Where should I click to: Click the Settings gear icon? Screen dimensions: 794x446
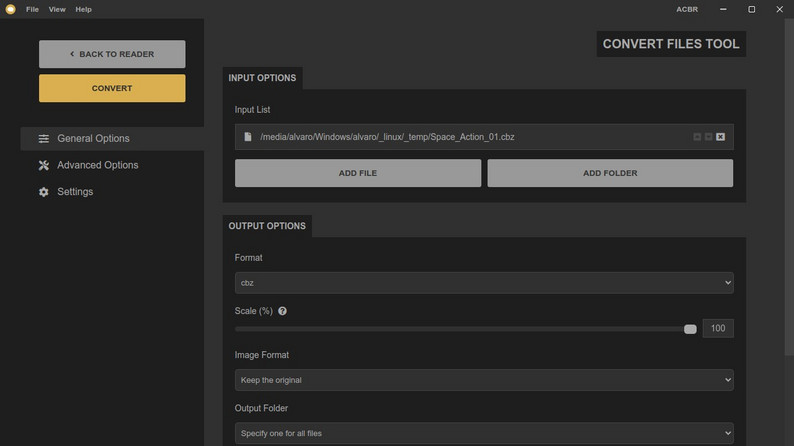click(44, 192)
